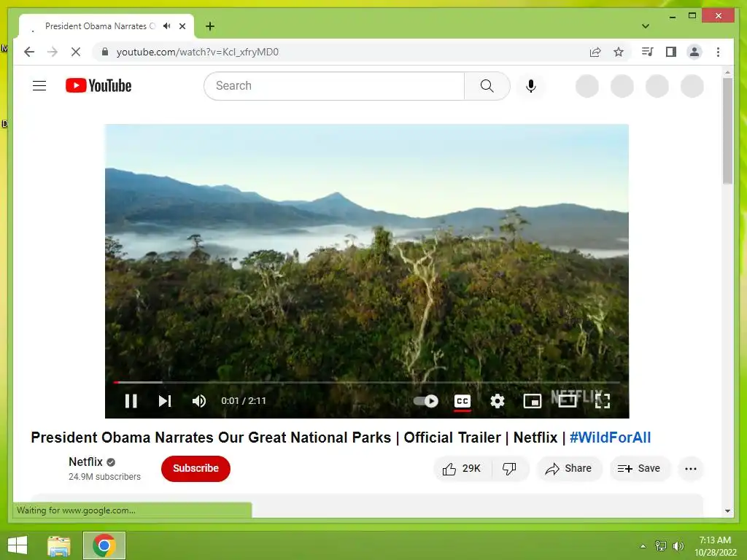The height and width of the screenshot is (560, 747).
Task: Open Chrome profile avatar menu
Action: coord(694,52)
